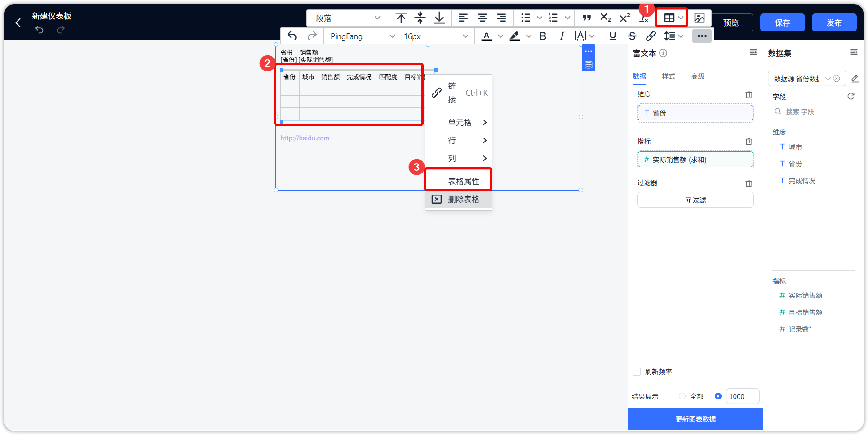Screen dimensions: 868x435
Task: Insert a bulleted list
Action: pyautogui.click(x=526, y=18)
